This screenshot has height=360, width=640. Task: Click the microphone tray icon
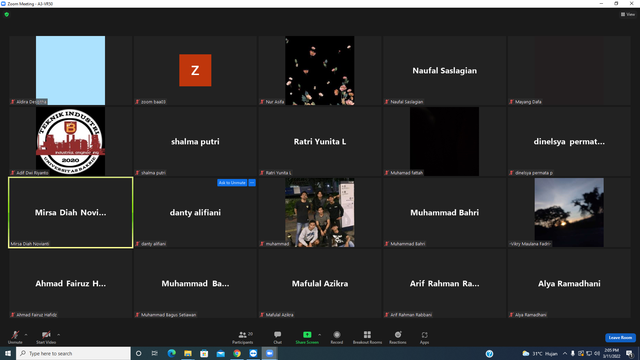coord(573,353)
